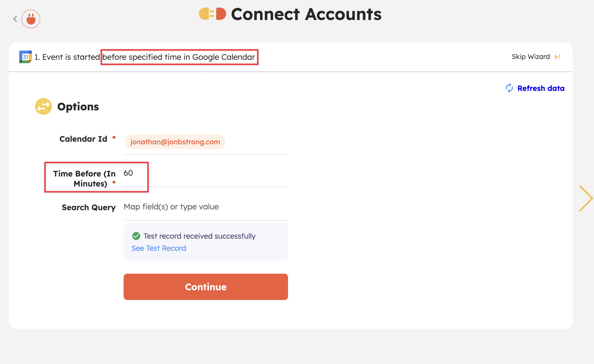Click the back chevron arrow
The height and width of the screenshot is (364, 594).
tap(15, 19)
